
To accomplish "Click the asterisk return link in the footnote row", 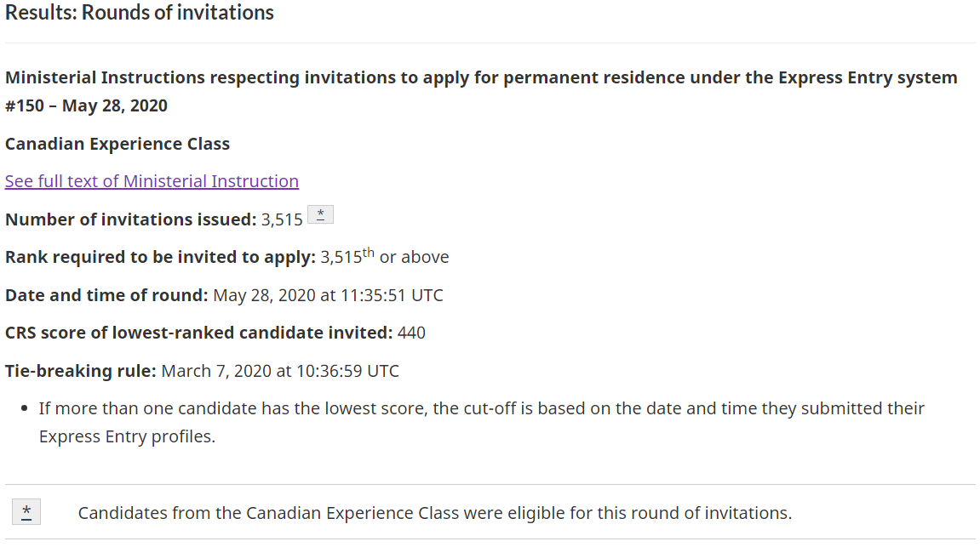I will (x=26, y=511).
